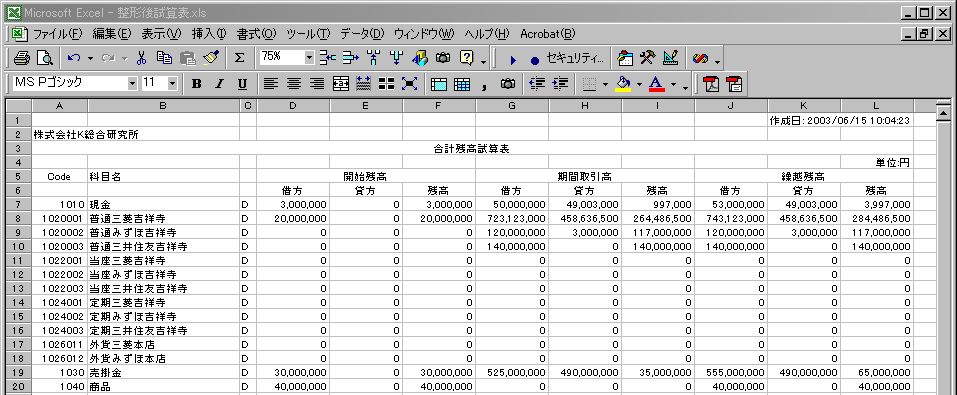957x395 pixels.
Task: Open the ファイル(F) menu
Action: click(57, 34)
